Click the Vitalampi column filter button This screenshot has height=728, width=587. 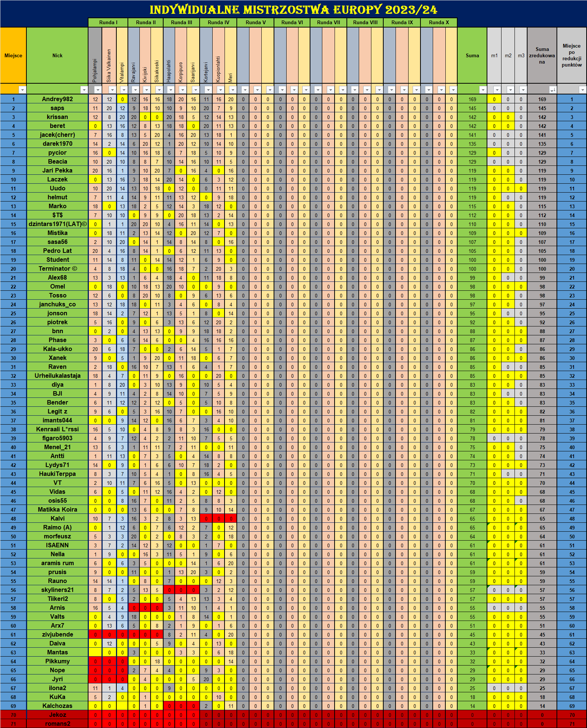click(124, 90)
